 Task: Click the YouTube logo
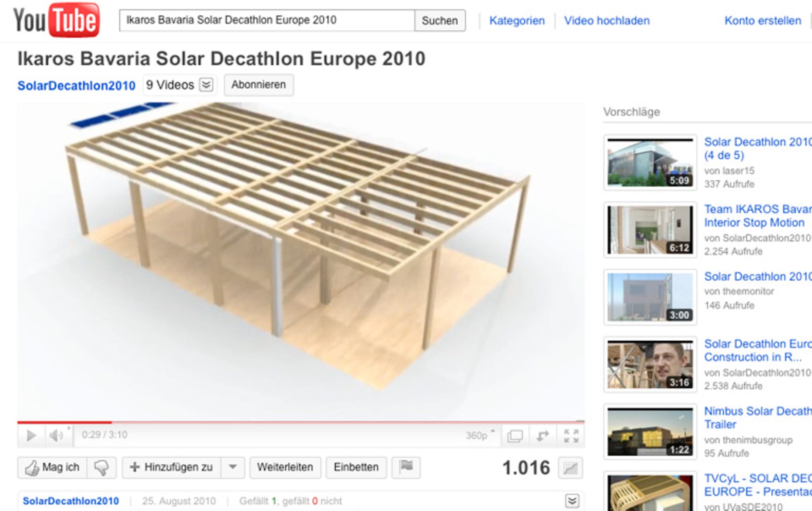[56, 20]
